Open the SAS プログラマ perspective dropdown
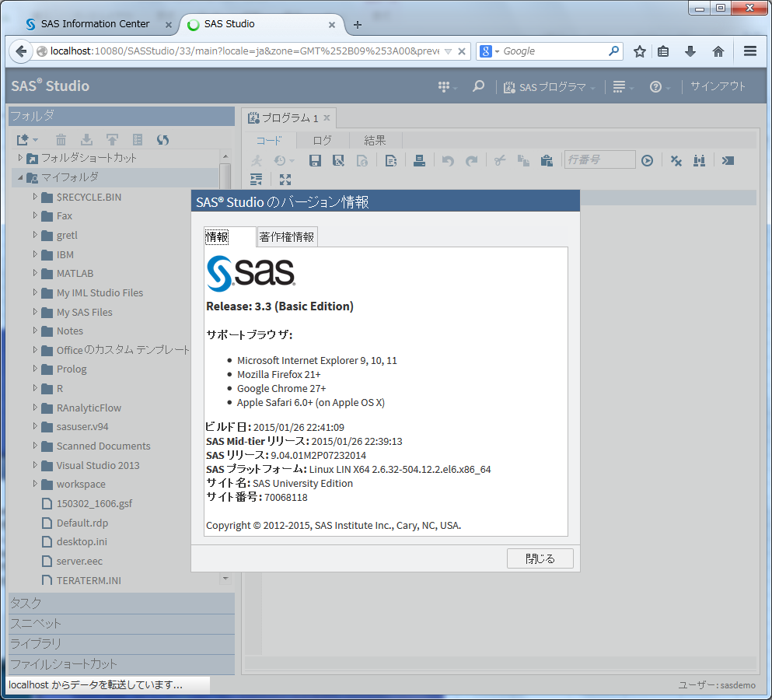This screenshot has height=700, width=772. coord(550,87)
